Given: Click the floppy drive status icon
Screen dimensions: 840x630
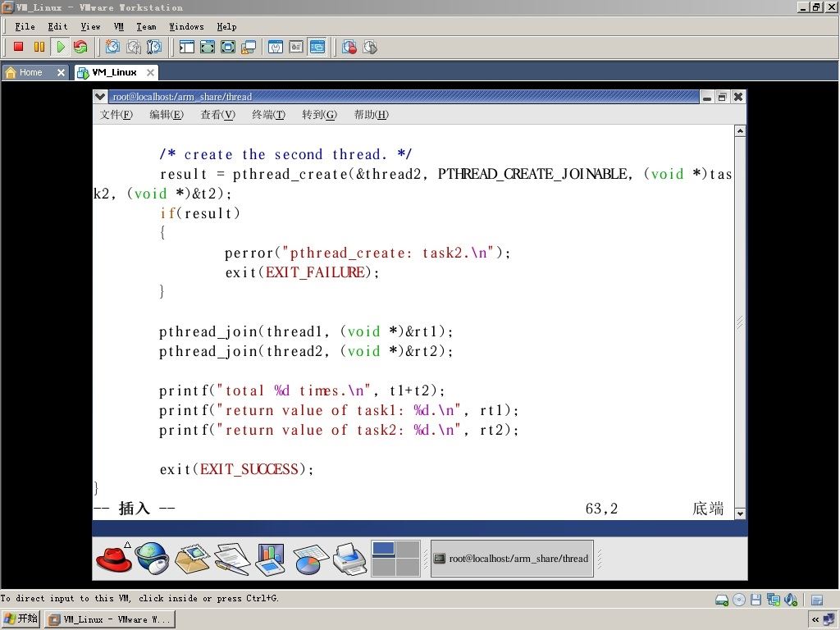Looking at the screenshot, I should tap(756, 600).
